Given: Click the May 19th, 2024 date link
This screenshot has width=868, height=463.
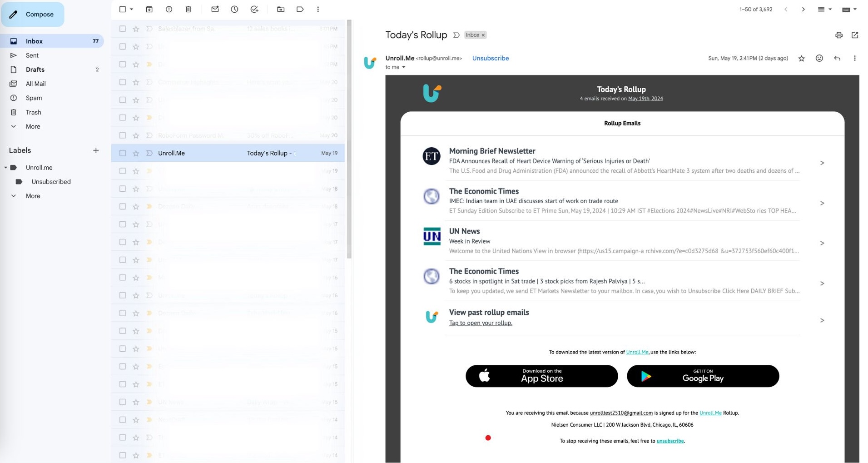Looking at the screenshot, I should coord(645,99).
